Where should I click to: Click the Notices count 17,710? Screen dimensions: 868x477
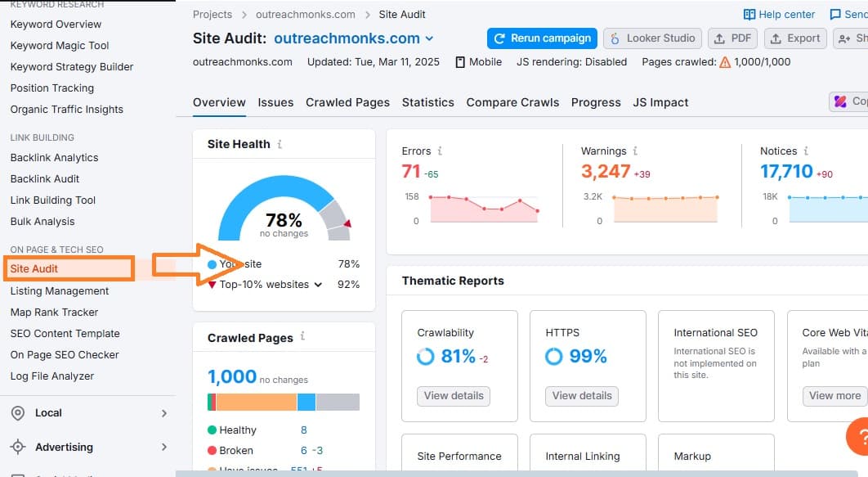tap(786, 171)
